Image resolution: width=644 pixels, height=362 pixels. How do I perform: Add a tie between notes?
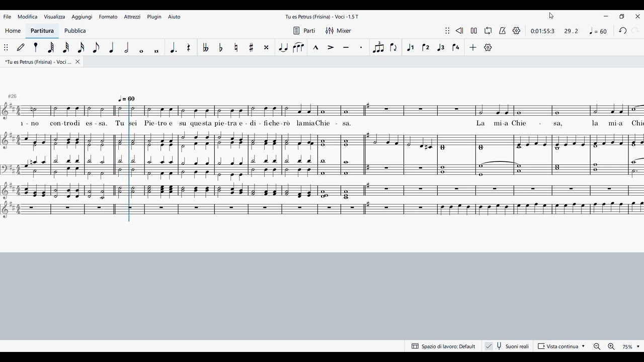pyautogui.click(x=283, y=47)
